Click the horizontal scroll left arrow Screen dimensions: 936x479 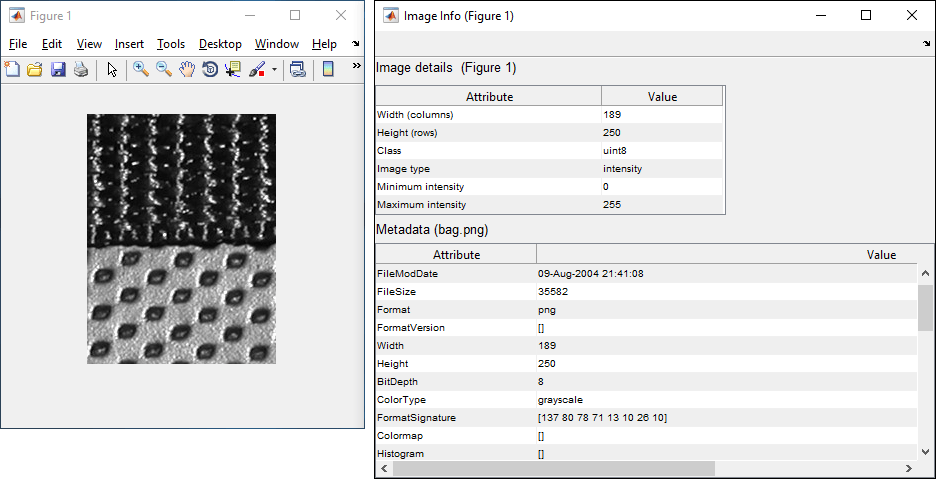coord(384,469)
